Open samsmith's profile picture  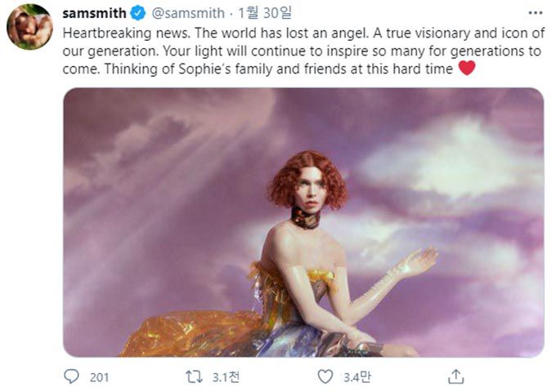30,27
